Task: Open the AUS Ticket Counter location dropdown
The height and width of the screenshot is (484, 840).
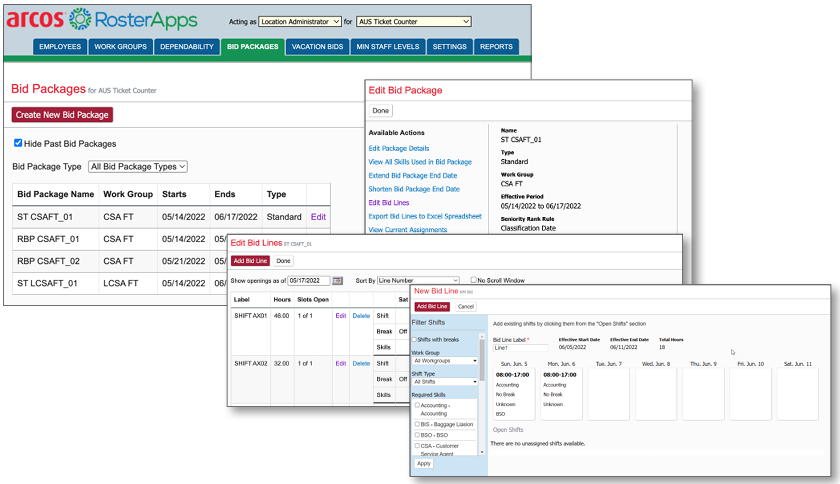Action: 413,20
